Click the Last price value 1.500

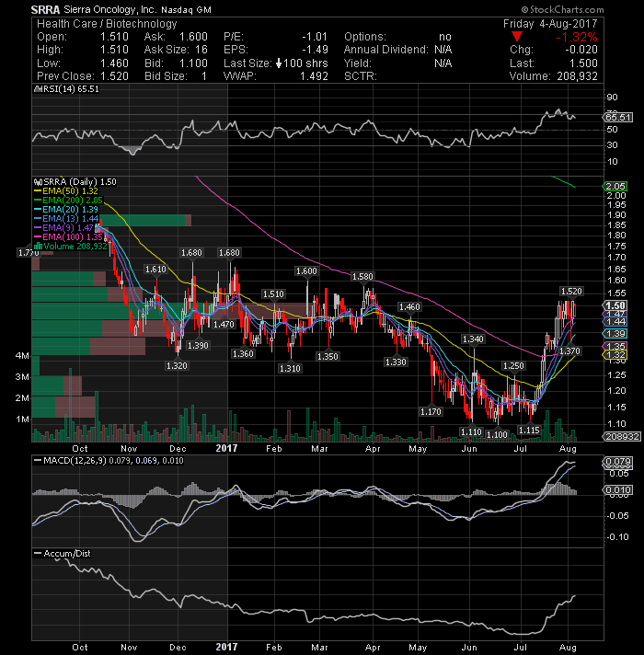coord(583,63)
